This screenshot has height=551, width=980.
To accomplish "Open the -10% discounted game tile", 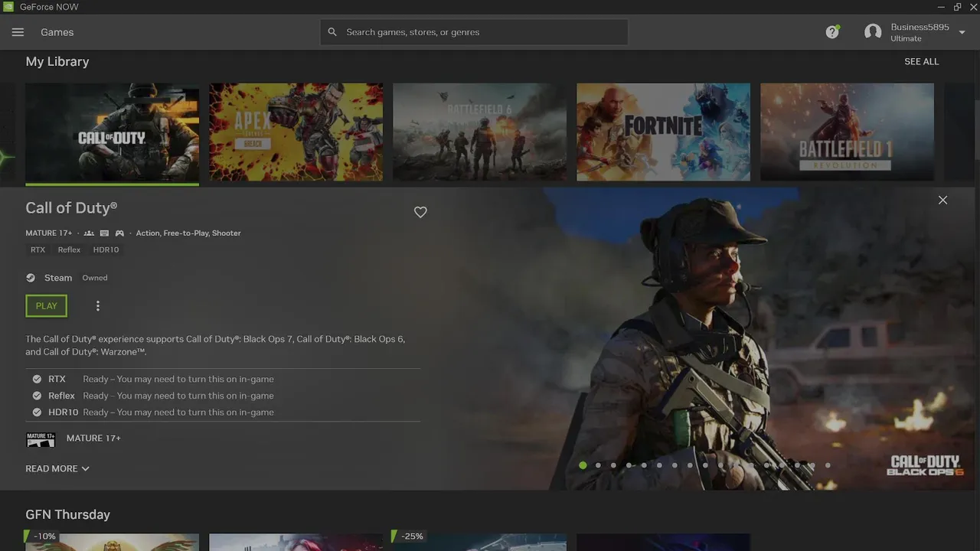I will coord(112,542).
